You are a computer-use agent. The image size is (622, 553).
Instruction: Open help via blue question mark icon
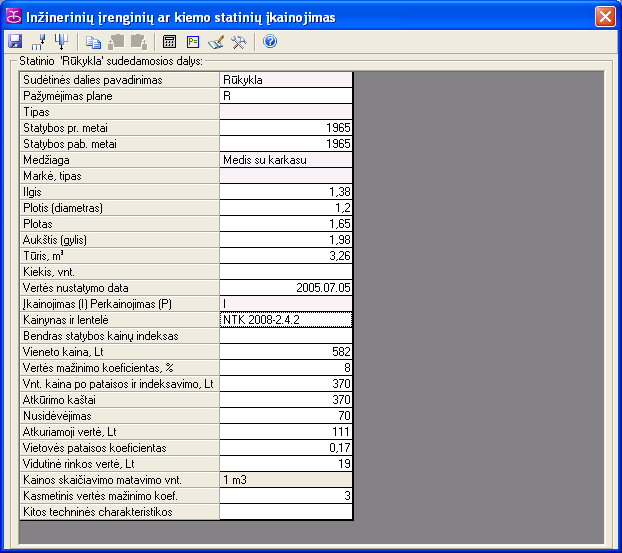[x=270, y=41]
